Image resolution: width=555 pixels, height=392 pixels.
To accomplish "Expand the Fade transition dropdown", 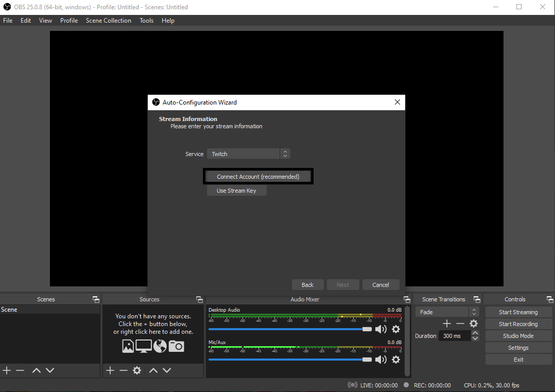I will click(447, 312).
